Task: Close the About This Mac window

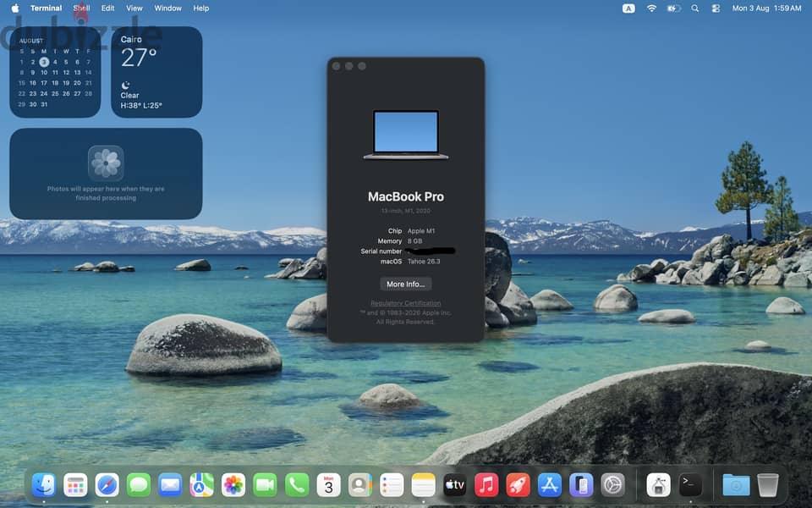Action: coord(336,66)
